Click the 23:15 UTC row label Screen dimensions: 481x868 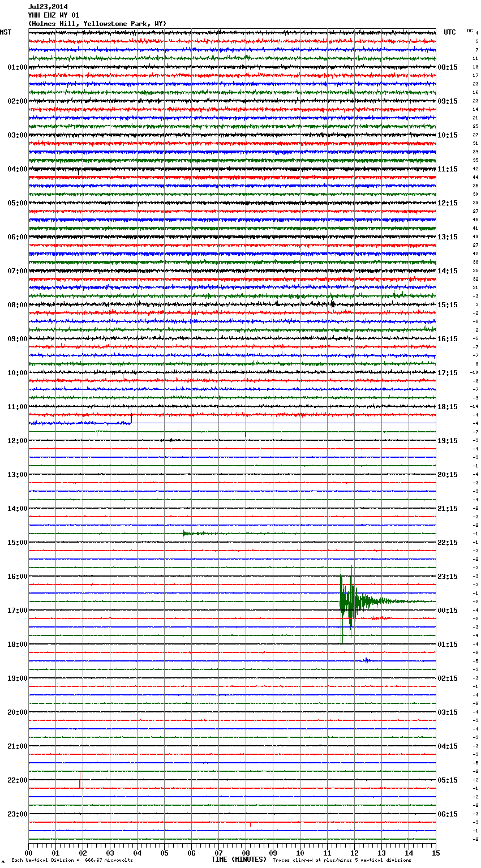pyautogui.click(x=448, y=577)
